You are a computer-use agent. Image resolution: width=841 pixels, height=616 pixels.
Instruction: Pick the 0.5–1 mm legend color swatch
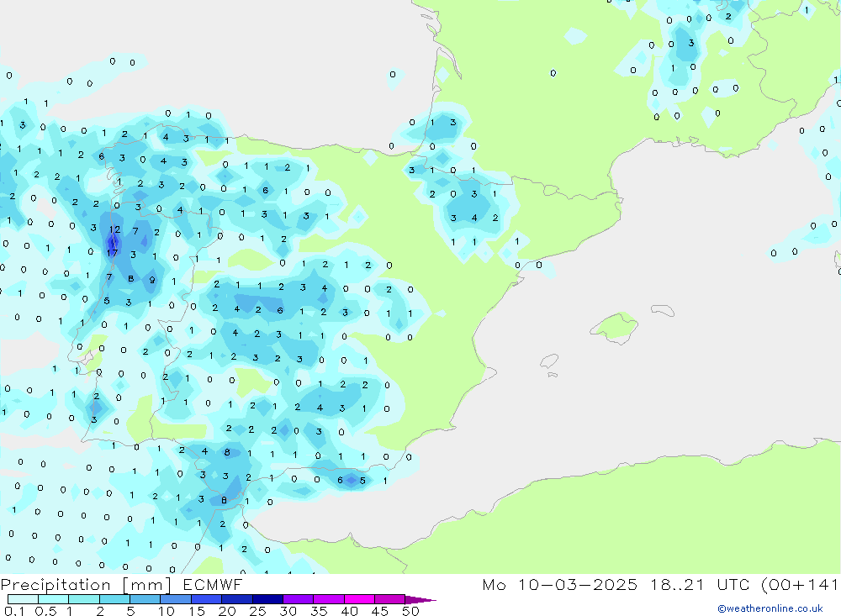tap(53, 599)
